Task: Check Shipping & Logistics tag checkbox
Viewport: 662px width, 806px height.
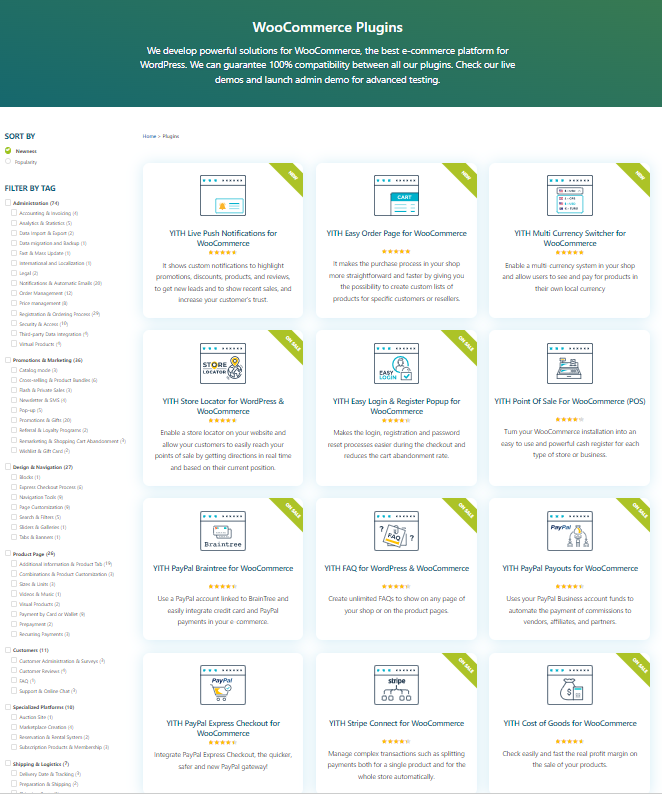Action: [x=8, y=763]
